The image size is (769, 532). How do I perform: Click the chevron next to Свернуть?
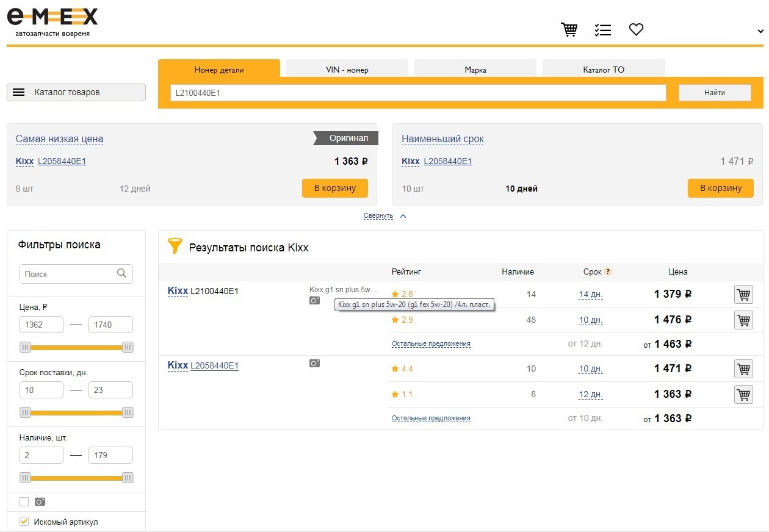pyautogui.click(x=403, y=216)
